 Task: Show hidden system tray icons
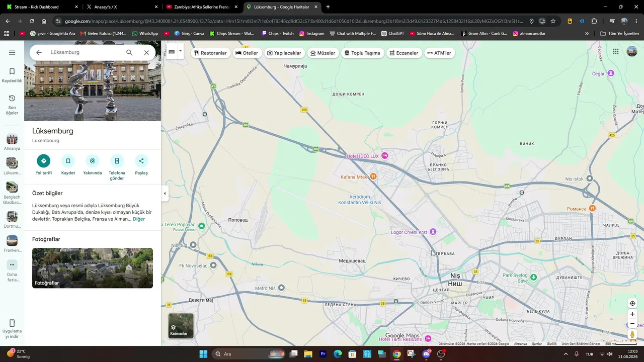(x=566, y=354)
